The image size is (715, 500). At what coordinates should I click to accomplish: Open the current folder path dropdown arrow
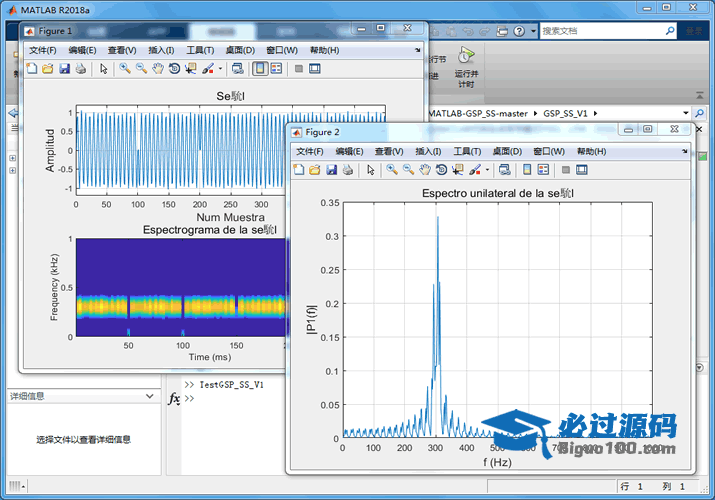[685, 113]
